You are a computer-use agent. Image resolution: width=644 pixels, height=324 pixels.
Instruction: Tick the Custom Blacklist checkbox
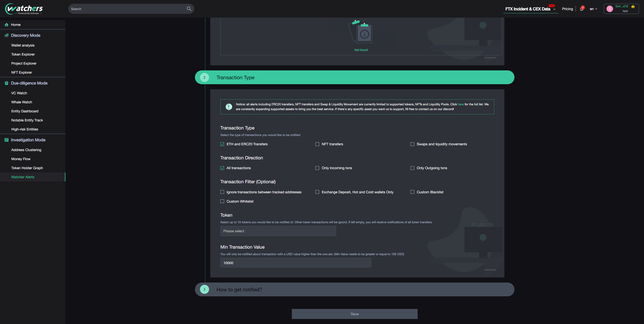click(x=412, y=192)
